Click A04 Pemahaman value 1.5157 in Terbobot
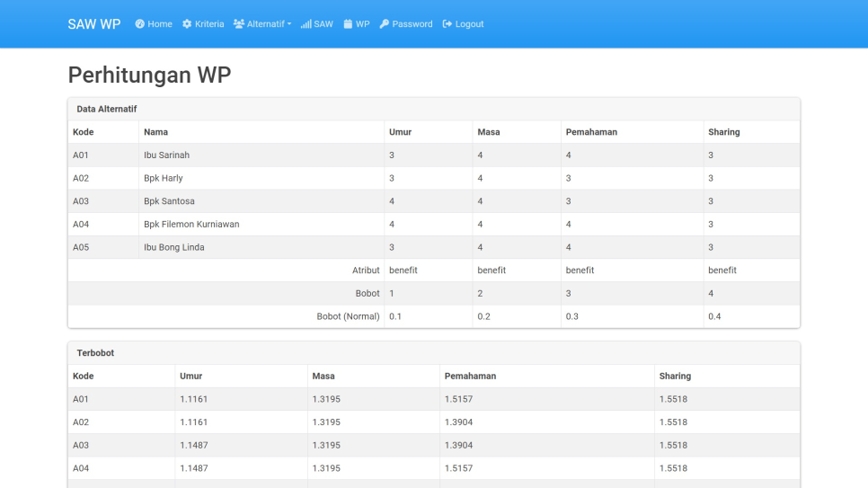 click(x=458, y=468)
